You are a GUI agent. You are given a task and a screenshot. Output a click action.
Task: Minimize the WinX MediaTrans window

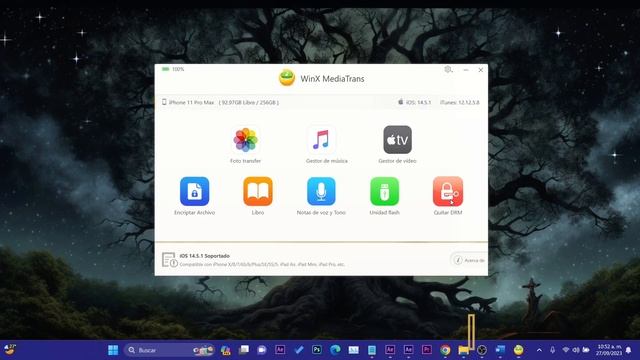(466, 70)
